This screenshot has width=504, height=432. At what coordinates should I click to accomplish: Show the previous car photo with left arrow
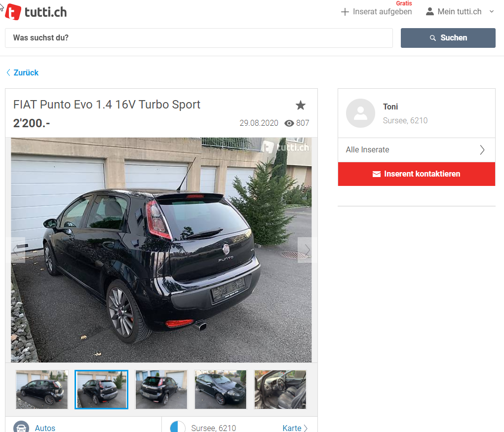[15, 250]
